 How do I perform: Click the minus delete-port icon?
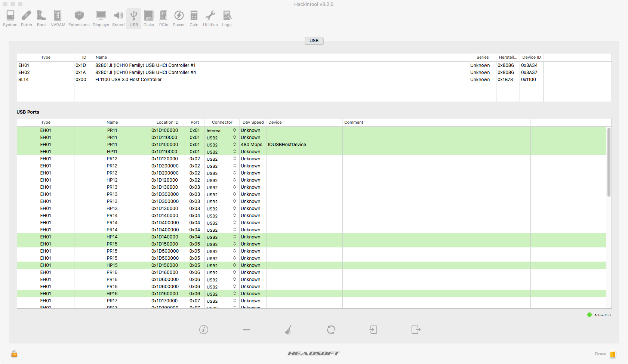click(x=246, y=330)
